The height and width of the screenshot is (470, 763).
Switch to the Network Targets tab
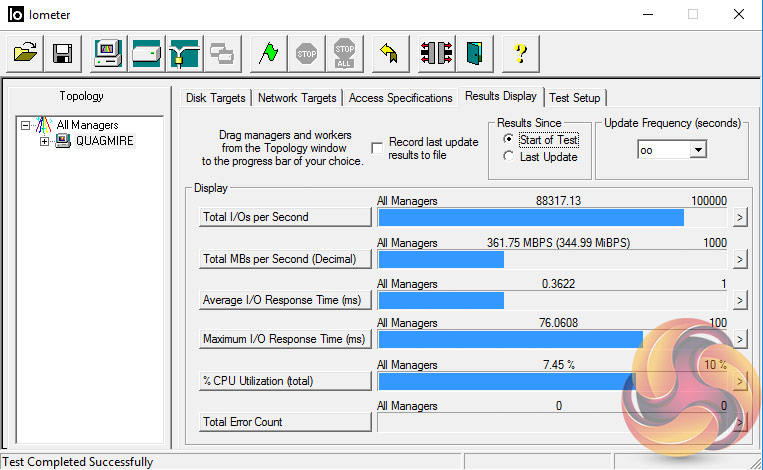point(297,98)
